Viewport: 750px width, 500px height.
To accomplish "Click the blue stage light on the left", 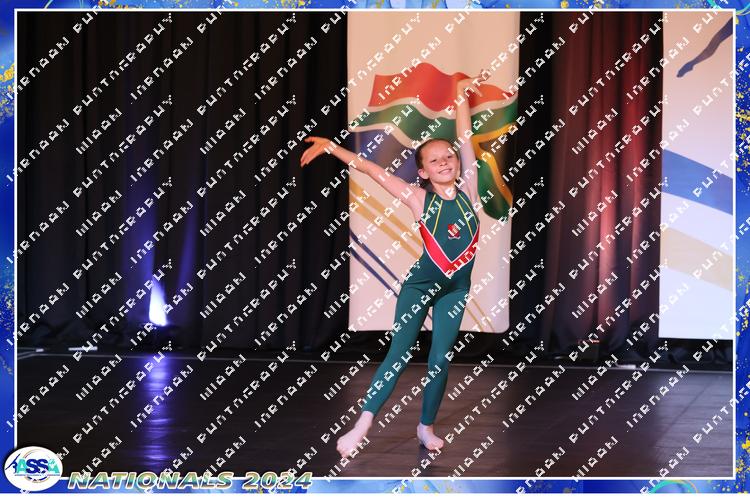I will point(157,305).
